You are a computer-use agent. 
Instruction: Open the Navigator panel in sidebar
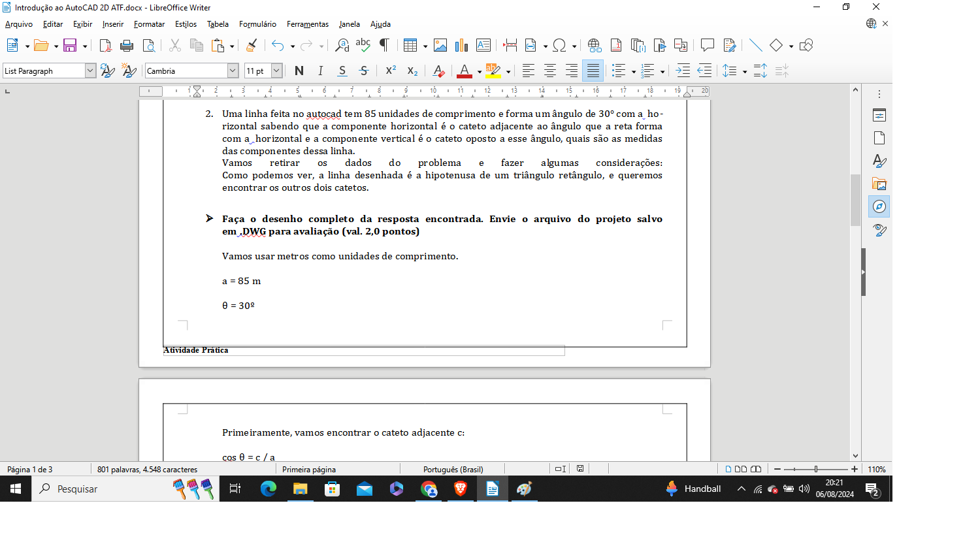879,207
